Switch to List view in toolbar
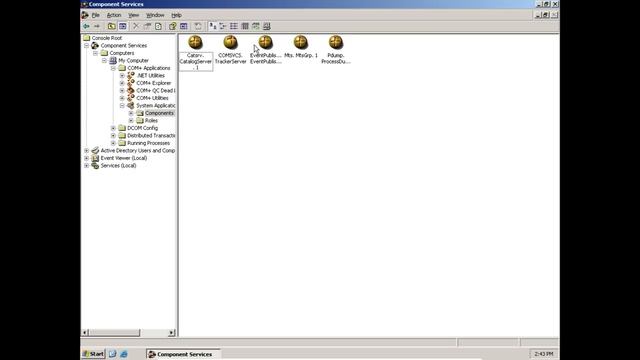 (234, 26)
